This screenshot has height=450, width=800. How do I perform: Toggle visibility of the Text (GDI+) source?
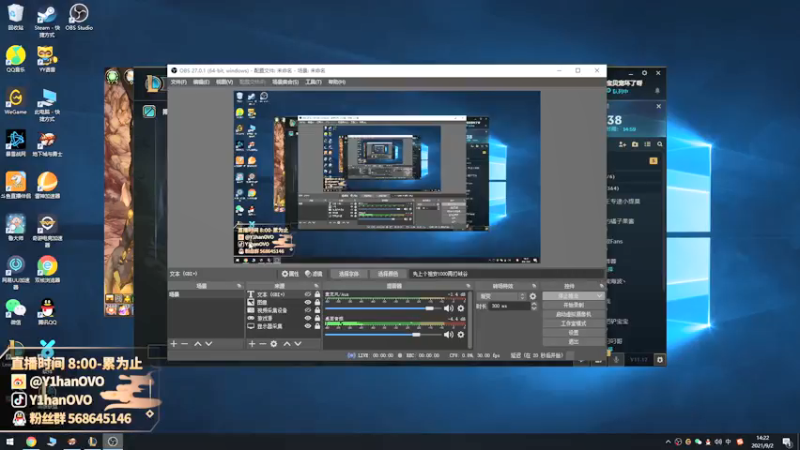pyautogui.click(x=308, y=294)
